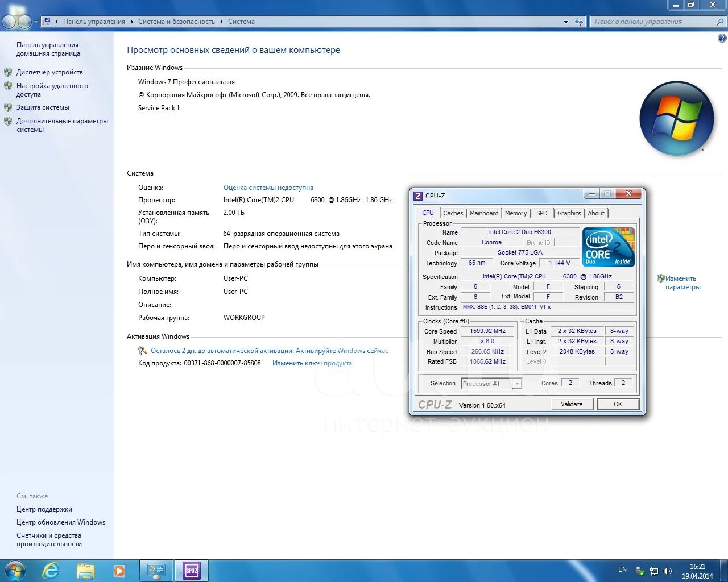Click the volume speaker tray icon

point(668,571)
